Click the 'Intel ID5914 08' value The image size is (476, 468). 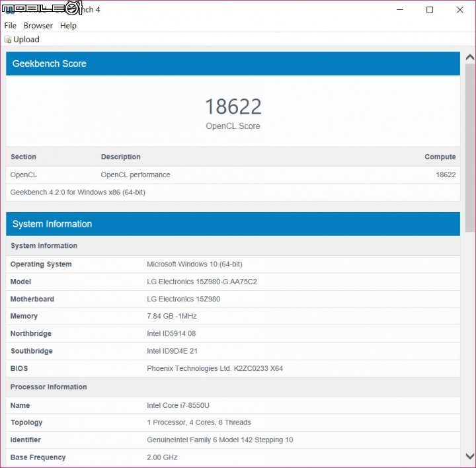tap(171, 334)
